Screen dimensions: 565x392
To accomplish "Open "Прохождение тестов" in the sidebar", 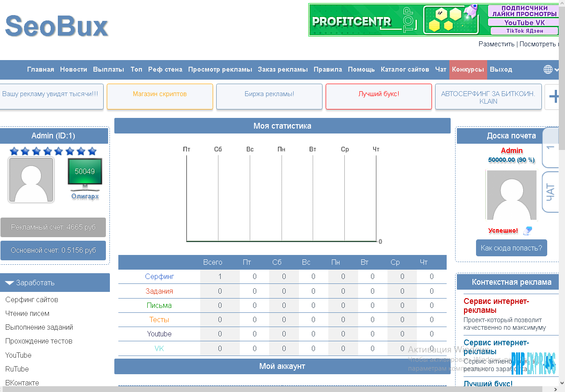I will click(x=39, y=341).
